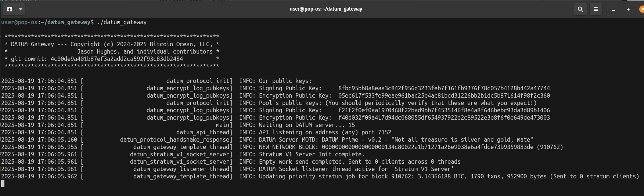Image resolution: width=644 pixels, height=196 pixels.
Task: Click the API listening port 7152 line
Action: tap(325, 132)
